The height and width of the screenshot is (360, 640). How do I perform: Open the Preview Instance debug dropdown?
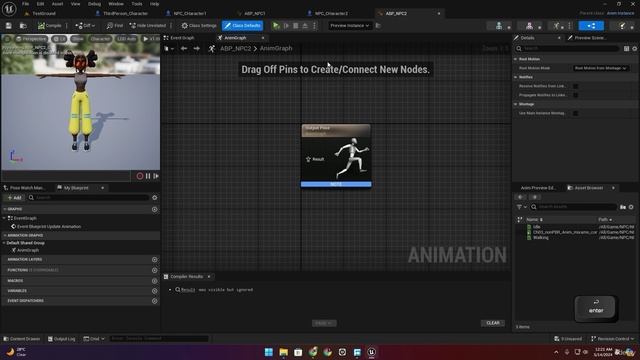click(x=349, y=26)
